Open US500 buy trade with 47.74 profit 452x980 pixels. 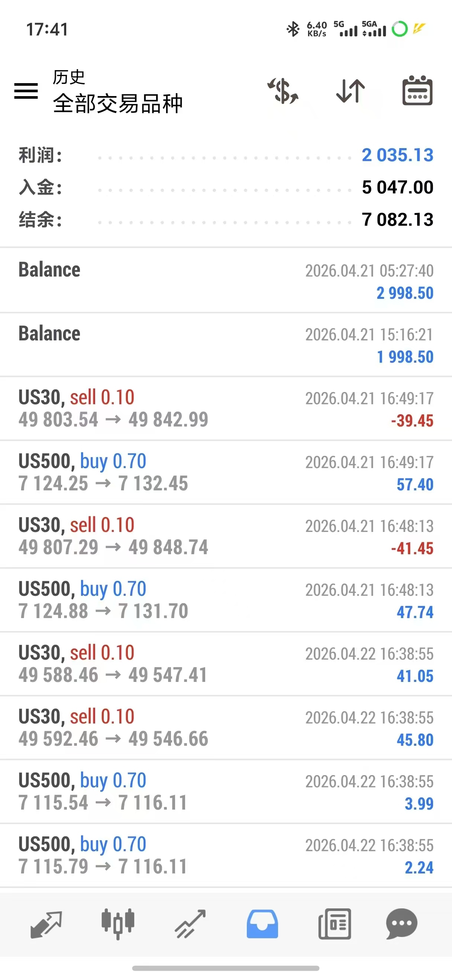(x=226, y=600)
